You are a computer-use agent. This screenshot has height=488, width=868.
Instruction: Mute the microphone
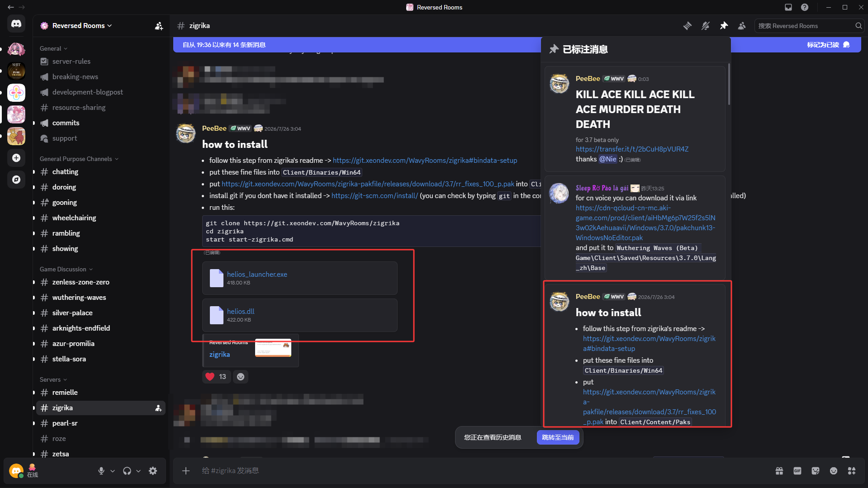[x=101, y=471]
